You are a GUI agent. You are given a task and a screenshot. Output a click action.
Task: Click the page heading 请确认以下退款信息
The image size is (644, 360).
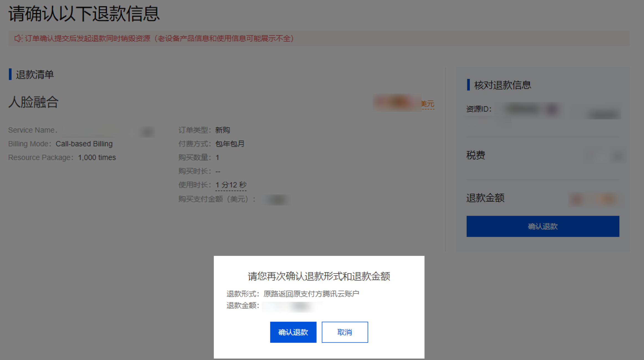coord(84,14)
